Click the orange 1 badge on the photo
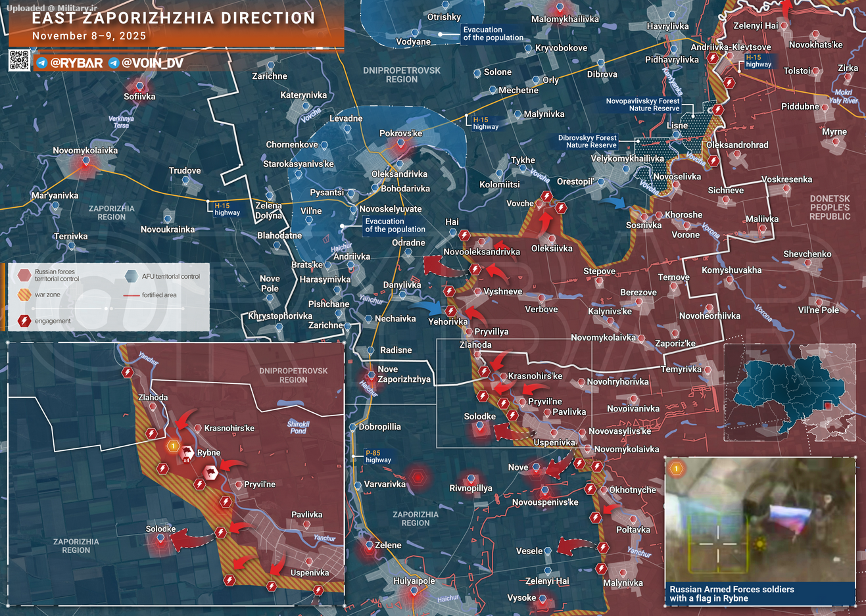 [x=676, y=469]
